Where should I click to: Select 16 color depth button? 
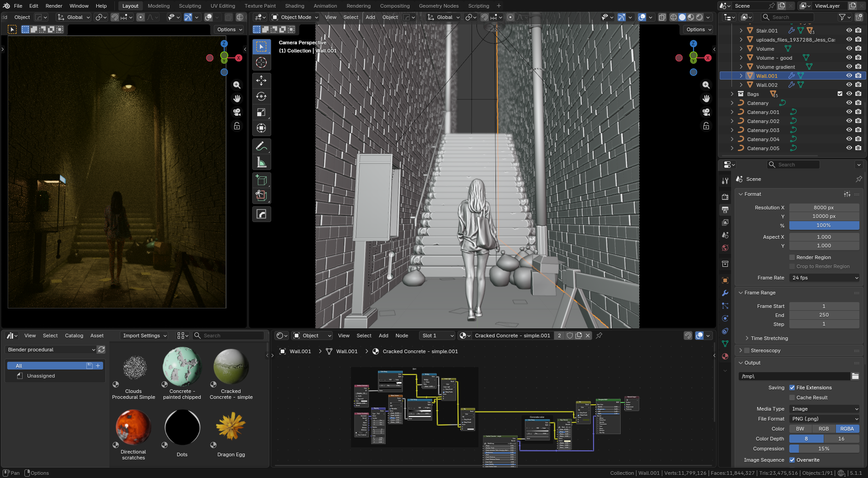[841, 439]
